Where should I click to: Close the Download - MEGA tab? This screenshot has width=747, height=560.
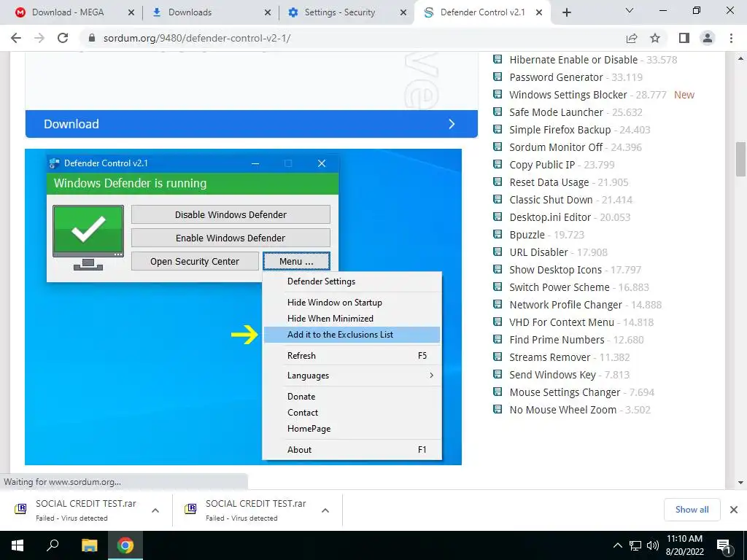[131, 12]
